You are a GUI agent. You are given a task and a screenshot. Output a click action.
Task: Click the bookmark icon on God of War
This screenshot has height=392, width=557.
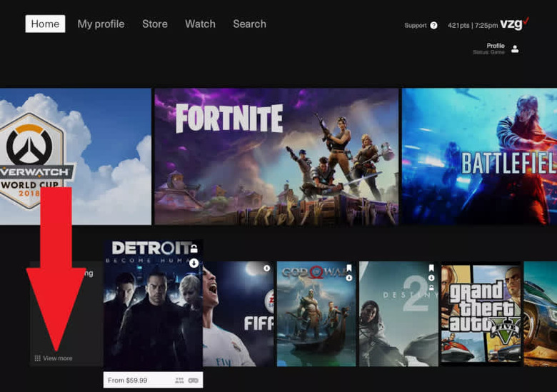click(x=348, y=268)
